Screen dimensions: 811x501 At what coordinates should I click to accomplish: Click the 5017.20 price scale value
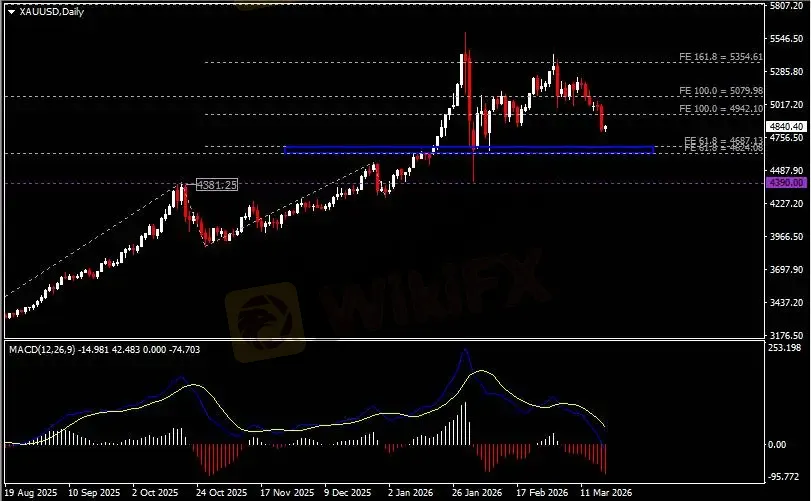786,104
